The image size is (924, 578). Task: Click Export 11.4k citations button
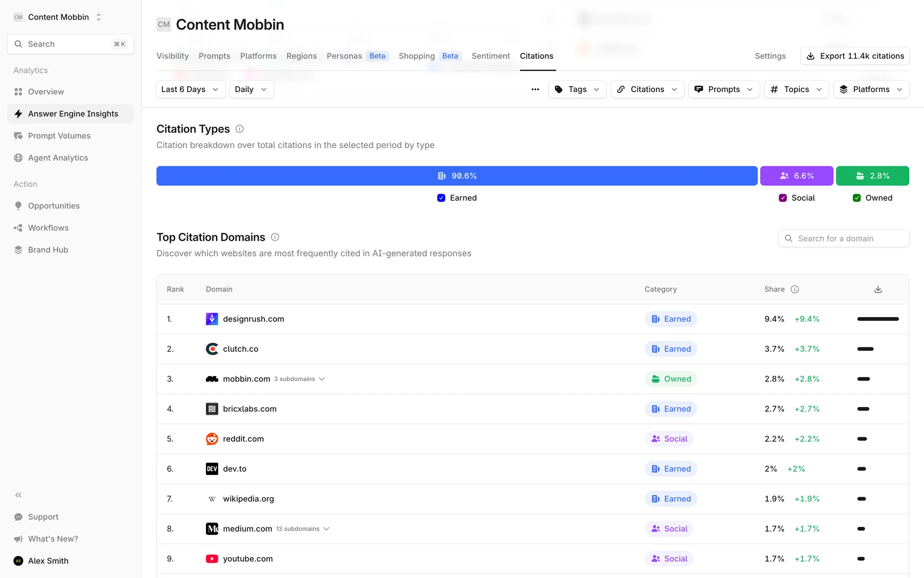tap(854, 56)
